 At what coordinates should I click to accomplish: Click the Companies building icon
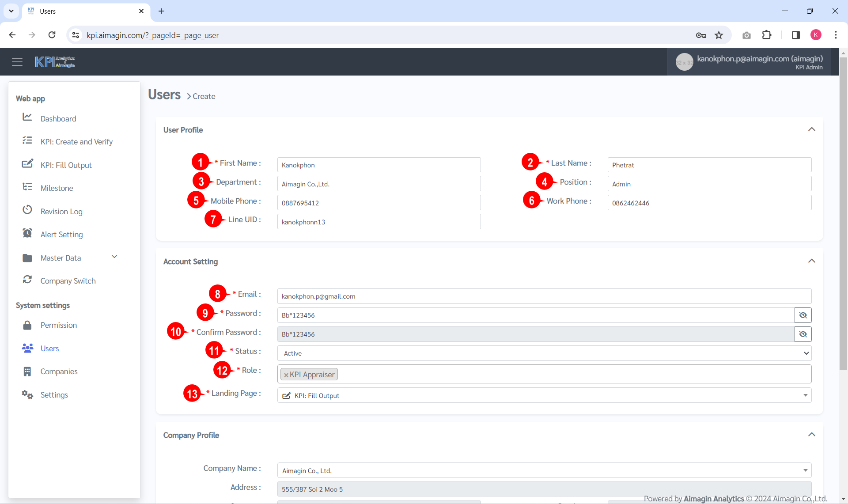[x=27, y=371]
